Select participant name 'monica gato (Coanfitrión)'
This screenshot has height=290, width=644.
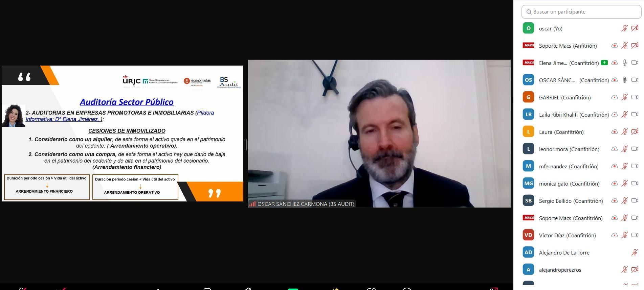(x=569, y=184)
